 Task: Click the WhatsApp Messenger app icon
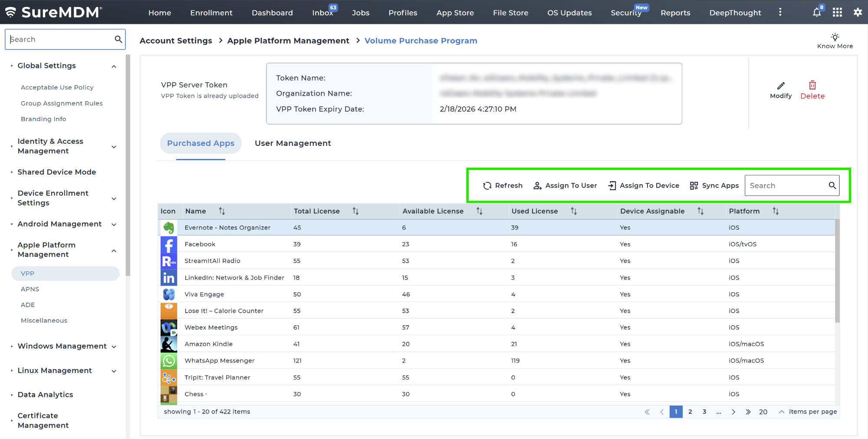tap(169, 361)
